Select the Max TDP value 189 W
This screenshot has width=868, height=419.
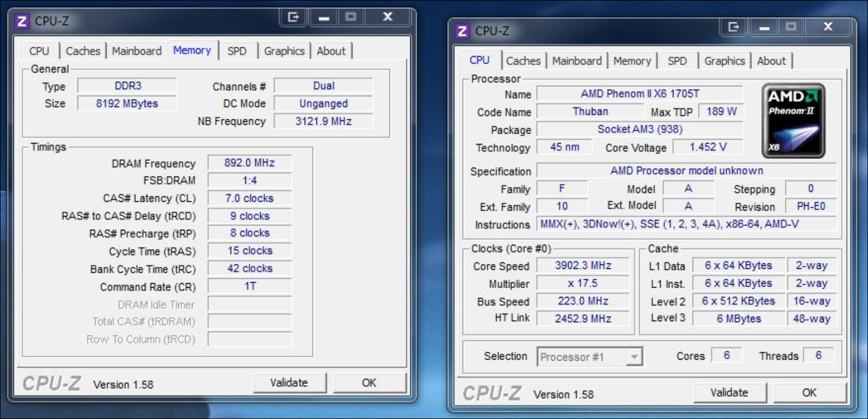tap(721, 112)
